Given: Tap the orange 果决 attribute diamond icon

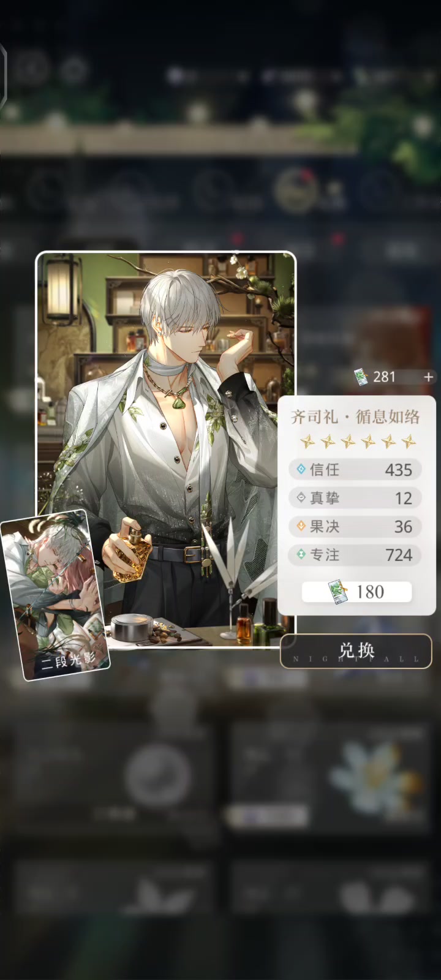Looking at the screenshot, I should point(301,526).
